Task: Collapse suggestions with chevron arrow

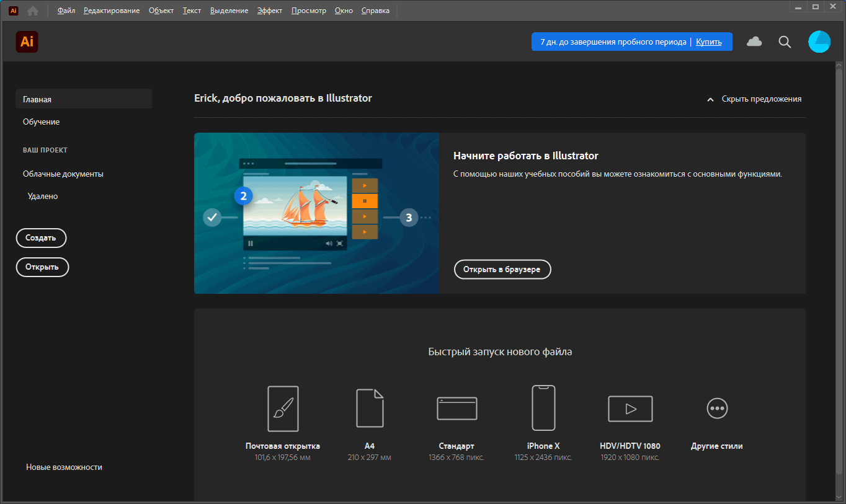Action: coord(711,99)
